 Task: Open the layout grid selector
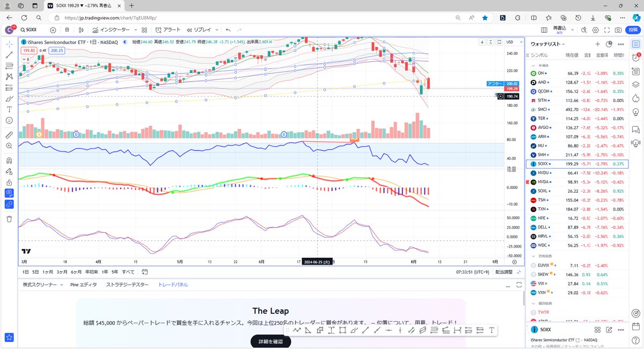tap(544, 30)
